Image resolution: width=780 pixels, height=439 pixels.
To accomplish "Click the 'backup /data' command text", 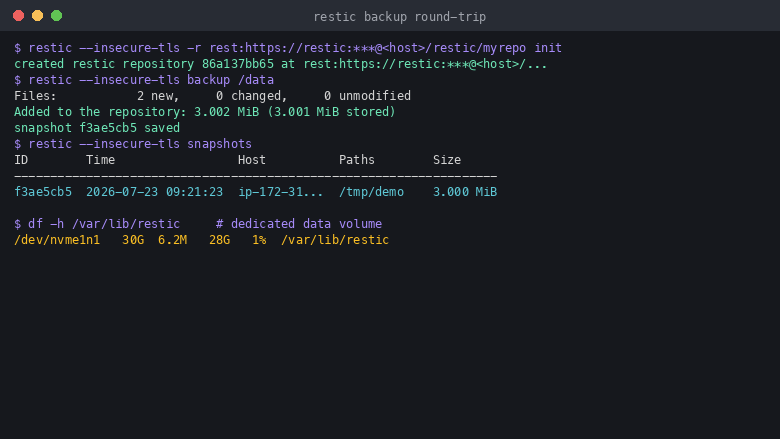I will 230,80.
